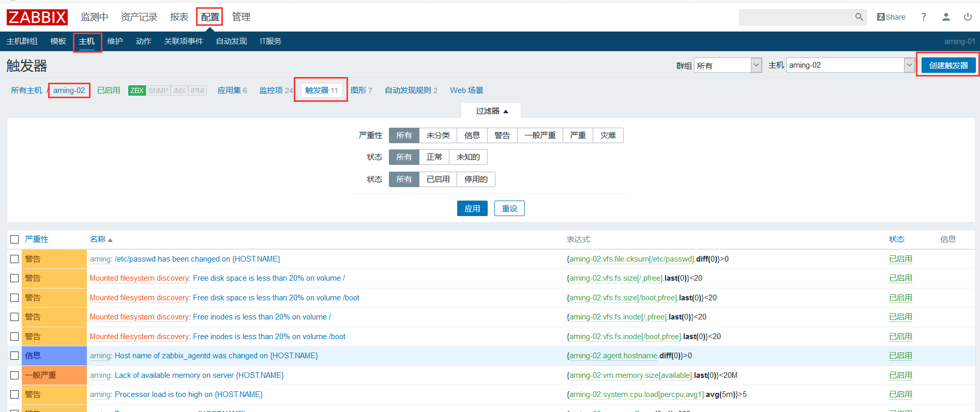Open the Discovery rules 2 tab
Viewport: 980px width, 412px height.
tap(411, 90)
